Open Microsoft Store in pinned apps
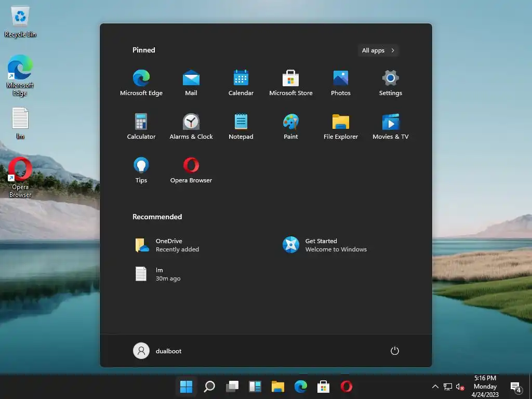Image resolution: width=532 pixels, height=399 pixels. (291, 83)
